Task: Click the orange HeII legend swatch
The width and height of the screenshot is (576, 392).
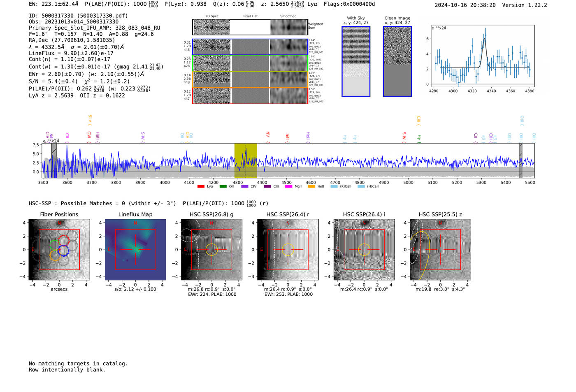Action: tap(311, 186)
